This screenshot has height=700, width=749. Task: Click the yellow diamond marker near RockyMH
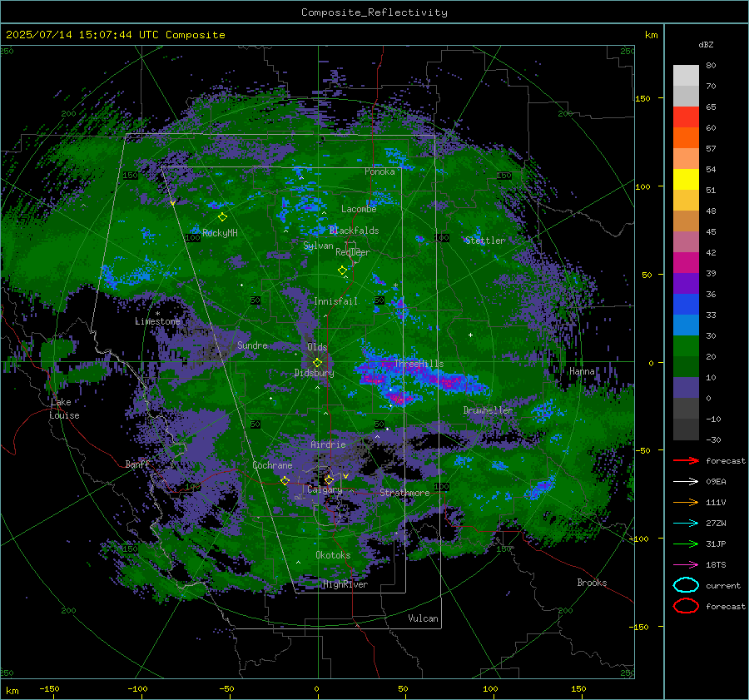pos(222,217)
